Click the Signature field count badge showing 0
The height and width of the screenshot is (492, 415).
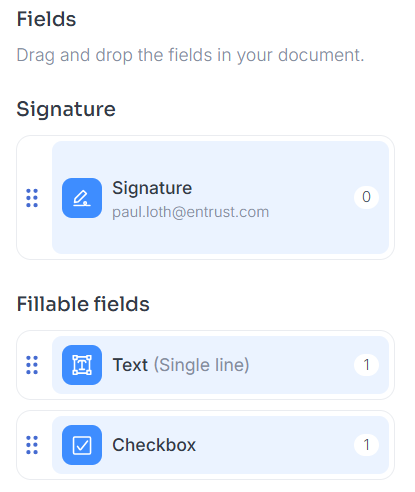pyautogui.click(x=366, y=197)
